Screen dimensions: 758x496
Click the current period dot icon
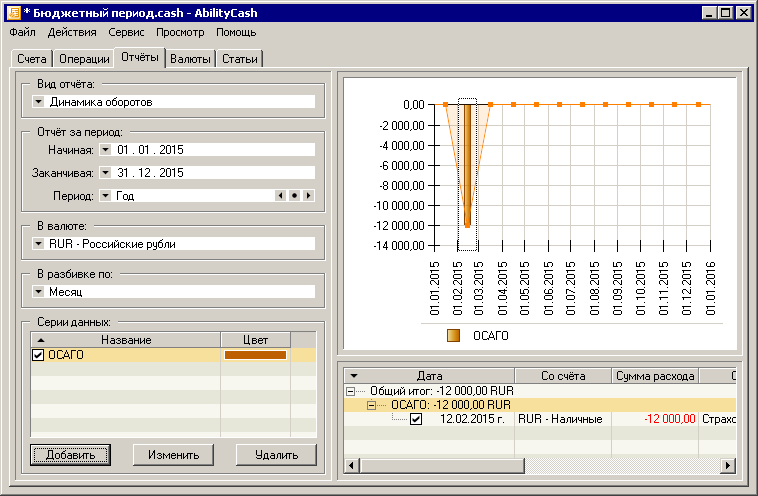pyautogui.click(x=294, y=196)
